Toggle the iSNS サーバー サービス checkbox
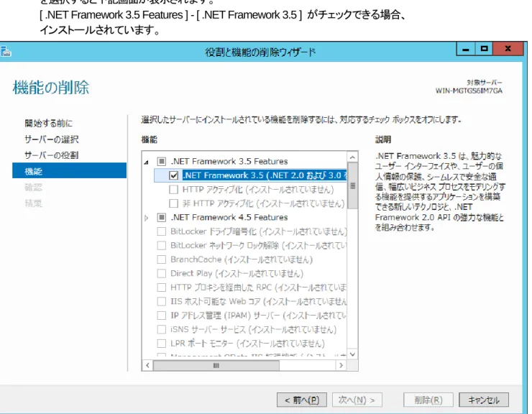532x414 pixels. (162, 329)
